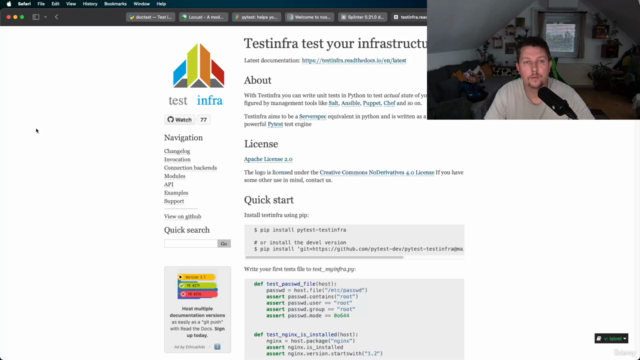Open the Apache License 2.0 link
Screen dimensions: 640x360
pyautogui.click(x=268, y=159)
